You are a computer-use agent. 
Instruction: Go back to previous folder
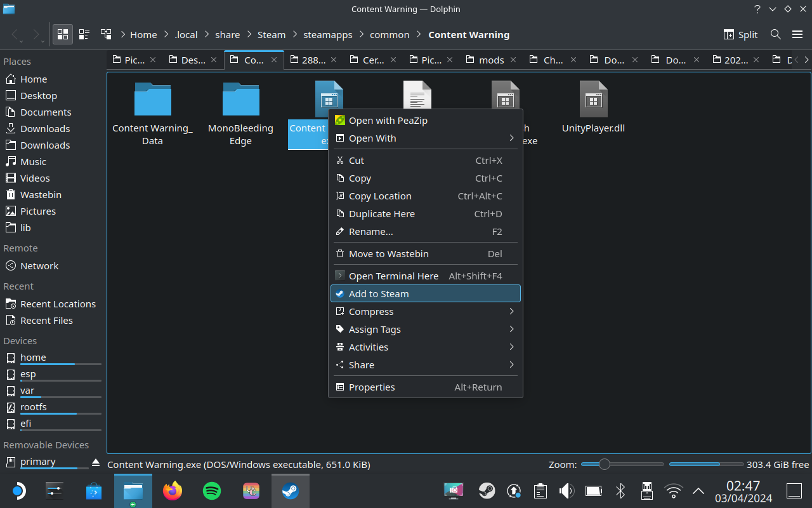click(x=15, y=34)
